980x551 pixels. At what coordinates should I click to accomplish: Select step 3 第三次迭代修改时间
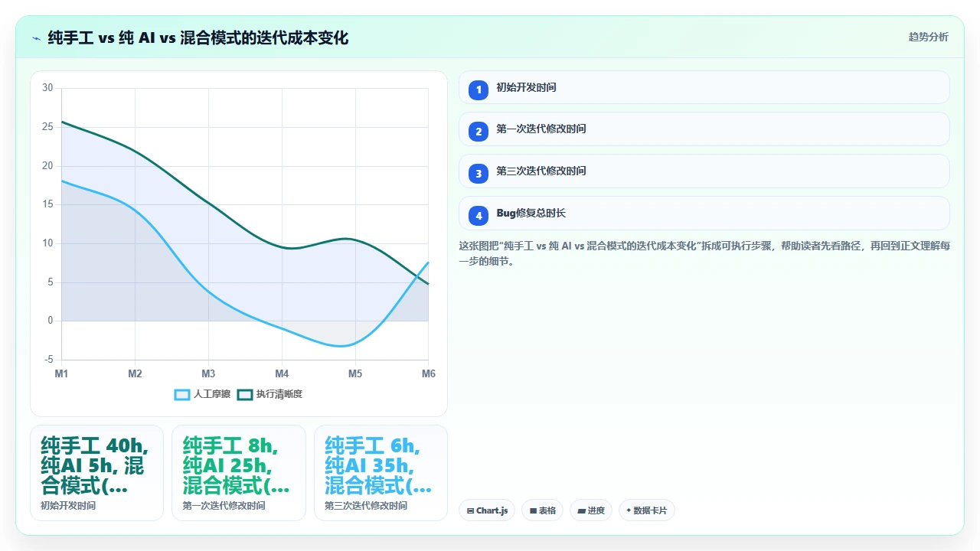704,171
